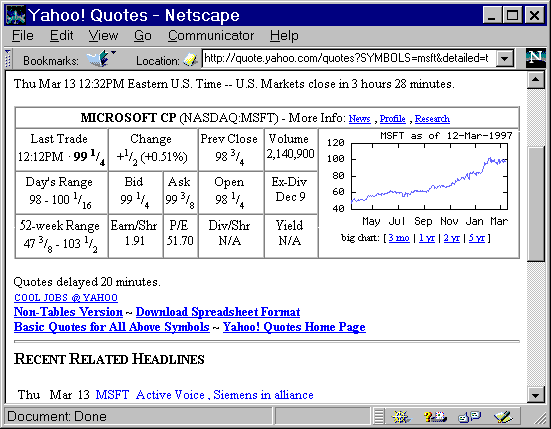Minimize the Netscape window

click(x=492, y=15)
